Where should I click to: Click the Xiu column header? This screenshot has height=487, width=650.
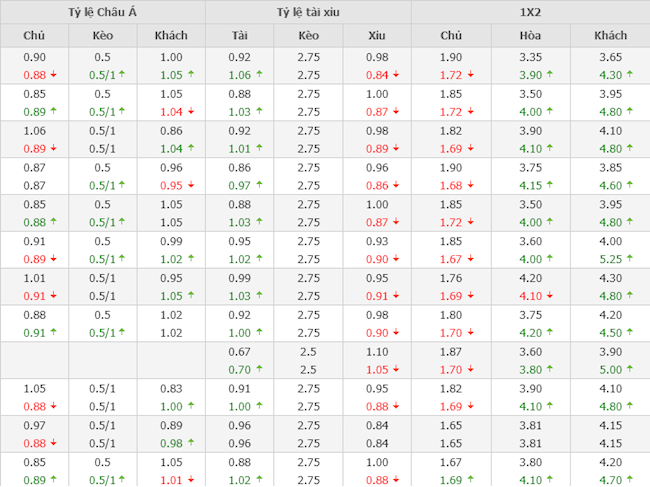tap(377, 36)
